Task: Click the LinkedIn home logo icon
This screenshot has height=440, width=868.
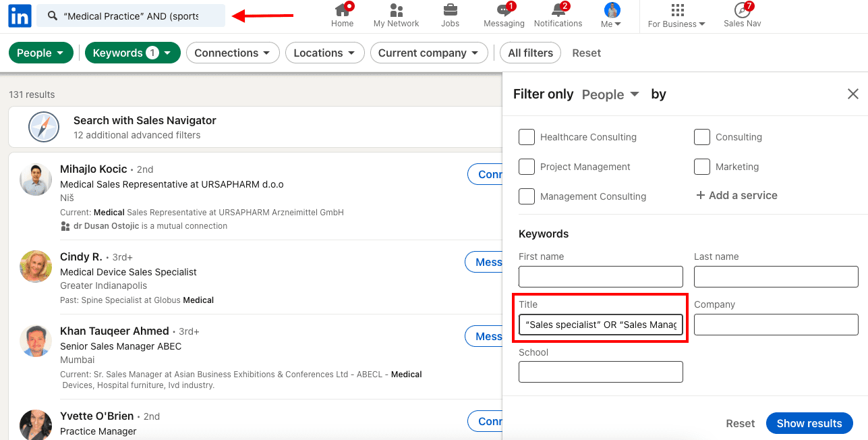Action: 19,16
